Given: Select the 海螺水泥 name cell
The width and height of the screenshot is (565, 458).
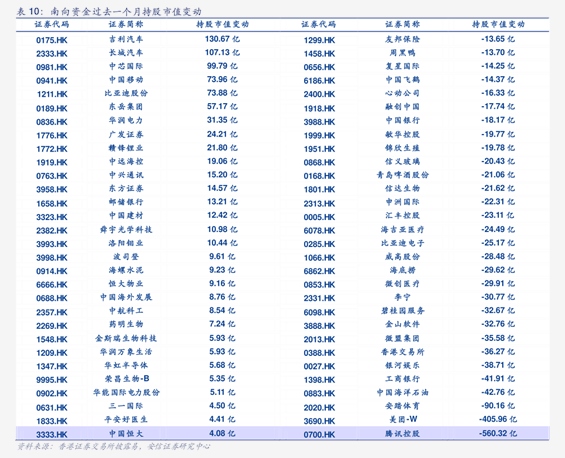Looking at the screenshot, I should pyautogui.click(x=126, y=270).
